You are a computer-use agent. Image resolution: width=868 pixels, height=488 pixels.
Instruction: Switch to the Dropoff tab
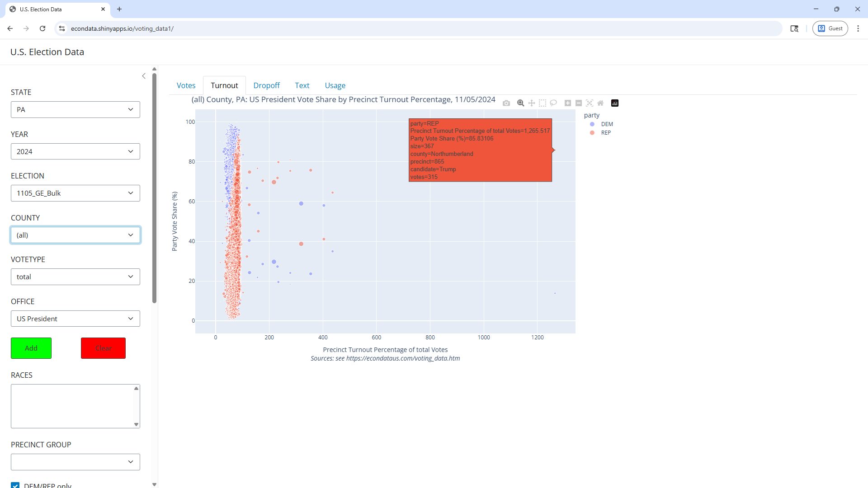(x=266, y=85)
